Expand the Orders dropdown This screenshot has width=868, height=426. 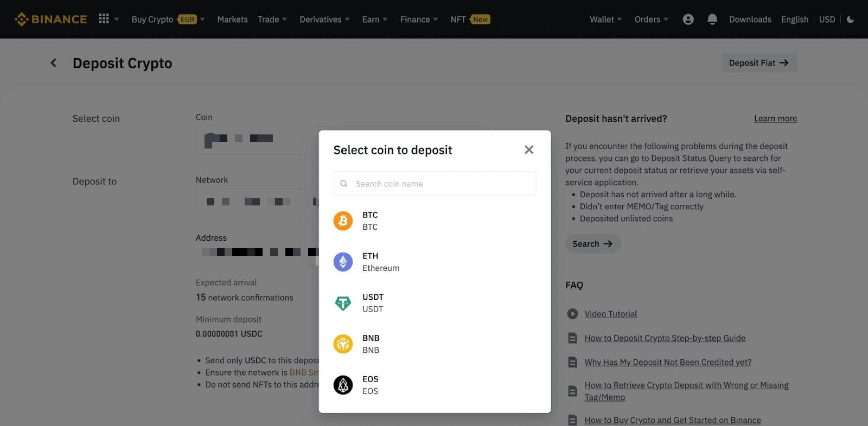[x=652, y=20]
